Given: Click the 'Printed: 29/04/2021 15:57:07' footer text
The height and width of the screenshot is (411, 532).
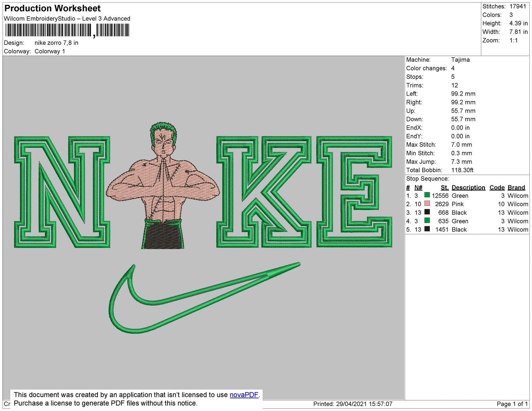Looking at the screenshot, I should pyautogui.click(x=353, y=404).
